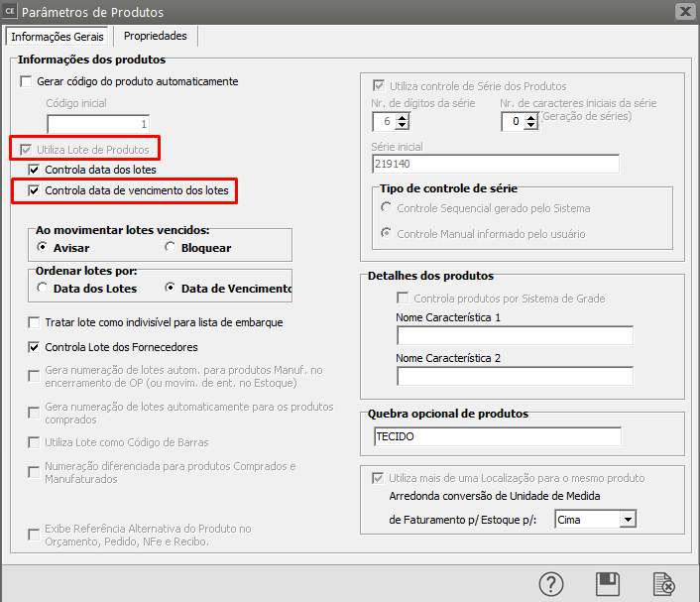Enable Tratar lote como indivisível checkbox
The image size is (700, 602).
tap(35, 322)
